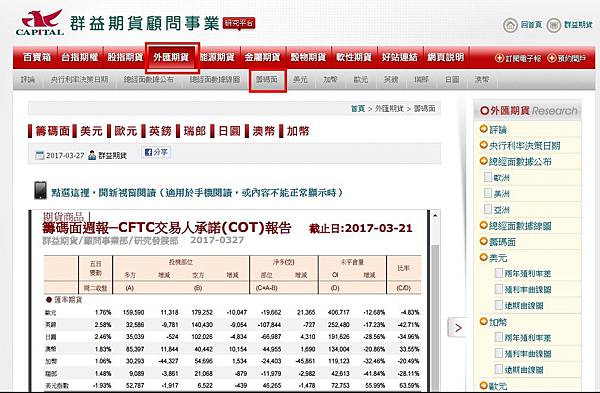600x393 pixels.
Task: Select the 央行利率決策日期 submenu tab
Action: [x=80, y=80]
